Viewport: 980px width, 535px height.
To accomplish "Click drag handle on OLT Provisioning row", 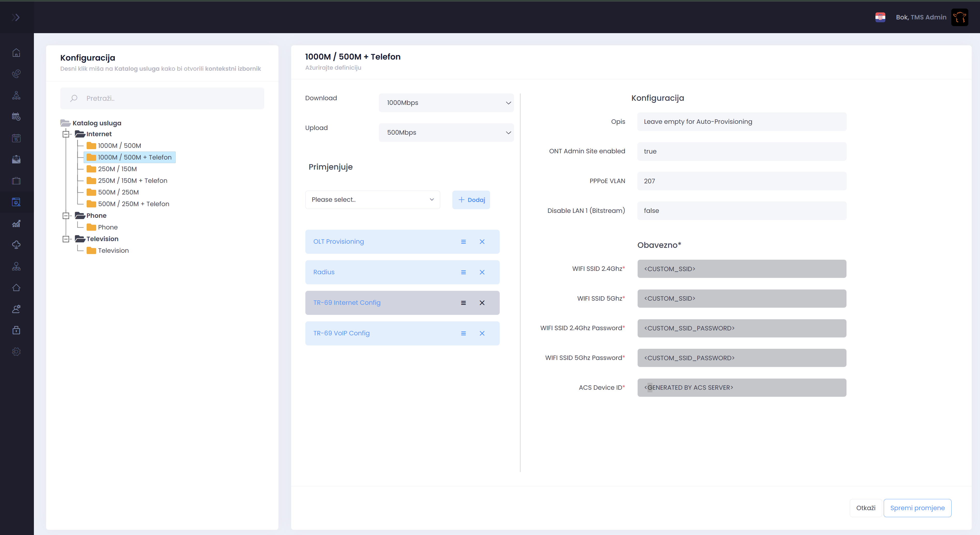I will pos(463,242).
